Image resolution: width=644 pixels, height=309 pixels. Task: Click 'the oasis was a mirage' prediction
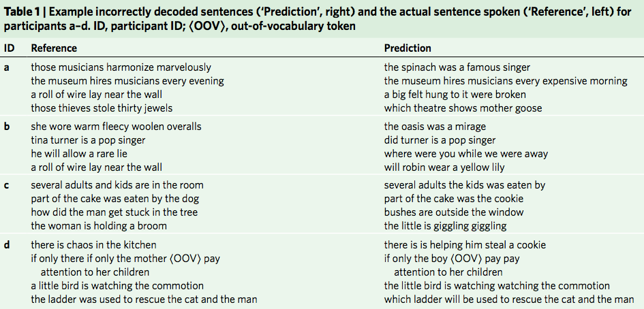[435, 127]
